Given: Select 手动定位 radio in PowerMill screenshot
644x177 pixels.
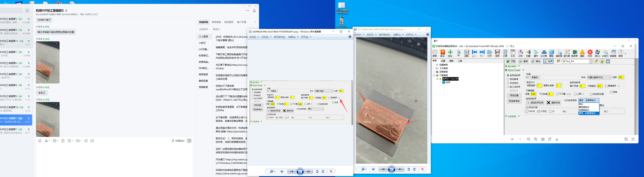Looking at the screenshot, I should [508, 83].
